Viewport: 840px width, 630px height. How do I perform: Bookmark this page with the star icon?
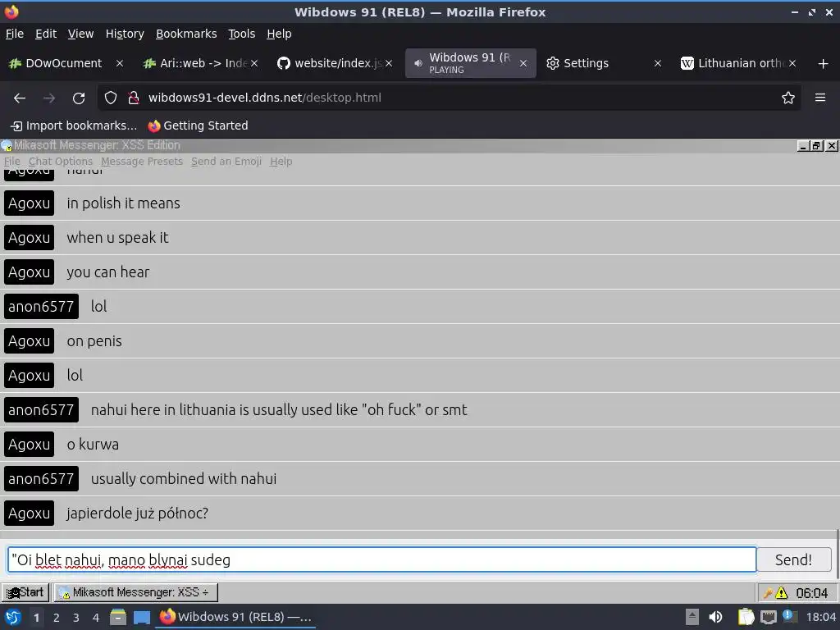click(x=788, y=98)
